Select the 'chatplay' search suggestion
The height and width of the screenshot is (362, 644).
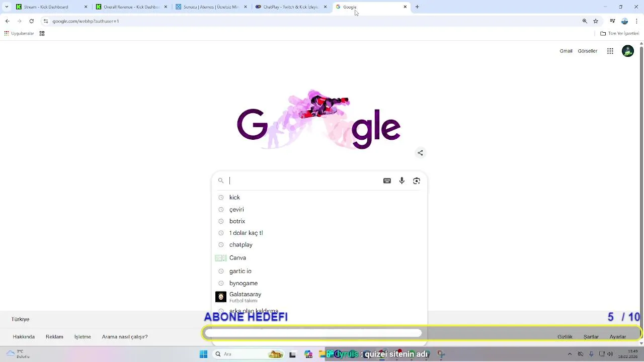[x=319, y=245]
